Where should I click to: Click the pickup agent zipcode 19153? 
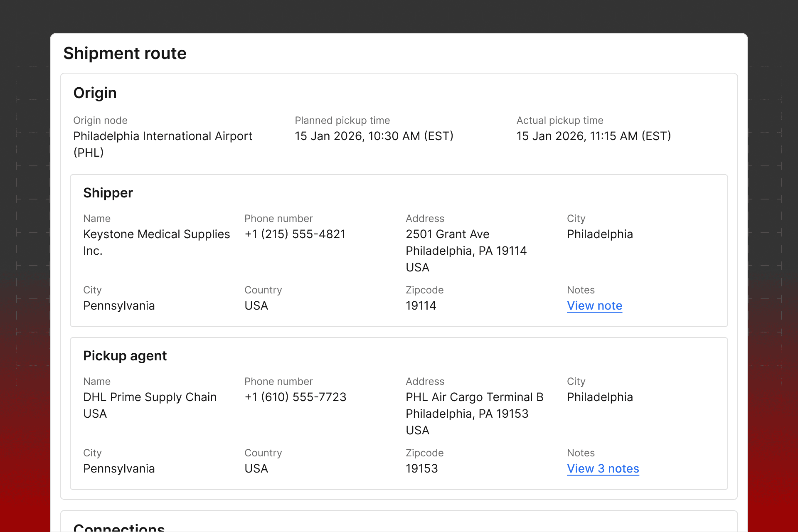421,469
